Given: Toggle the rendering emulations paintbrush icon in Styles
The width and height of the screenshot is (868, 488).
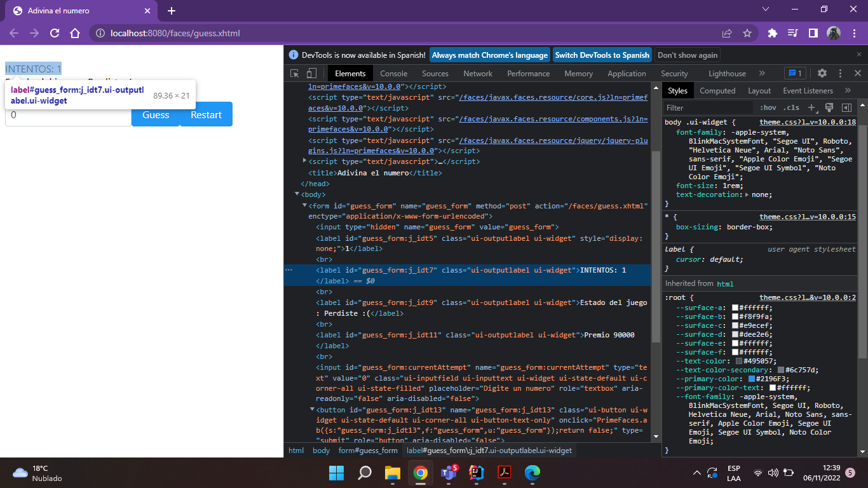Looking at the screenshot, I should click(829, 108).
